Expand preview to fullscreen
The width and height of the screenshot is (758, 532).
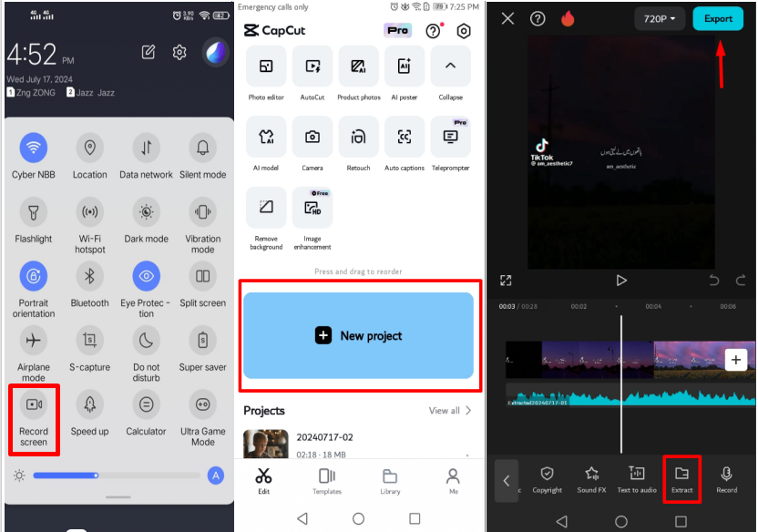[x=506, y=281]
